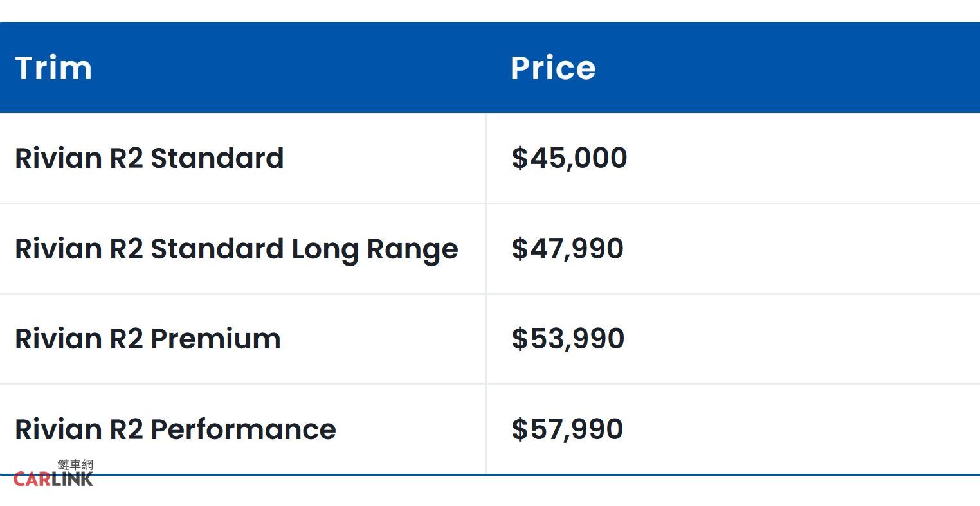Click the Trim column header

[53, 68]
